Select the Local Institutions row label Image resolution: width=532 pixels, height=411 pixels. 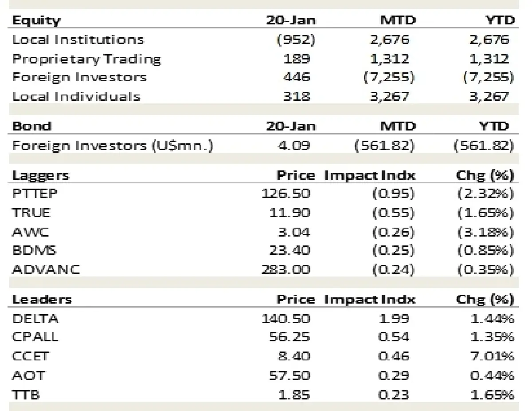(78, 40)
